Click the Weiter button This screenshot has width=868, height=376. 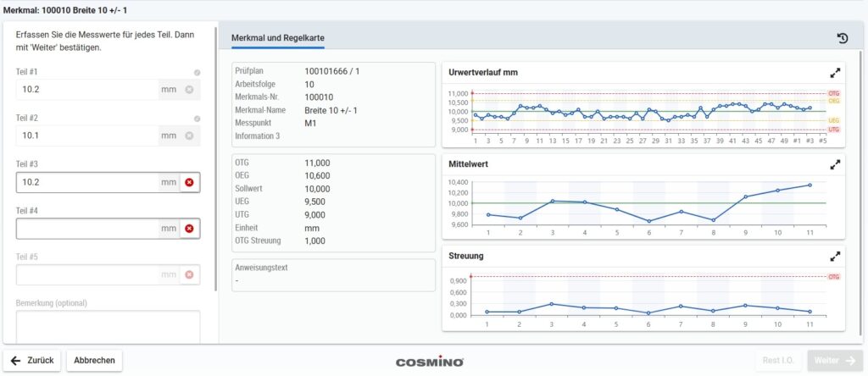(834, 361)
